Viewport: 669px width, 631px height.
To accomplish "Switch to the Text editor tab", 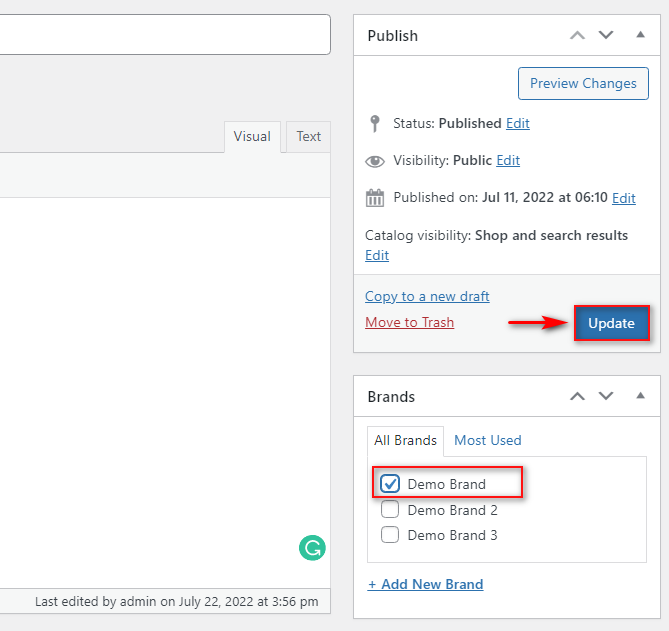I will coord(308,137).
